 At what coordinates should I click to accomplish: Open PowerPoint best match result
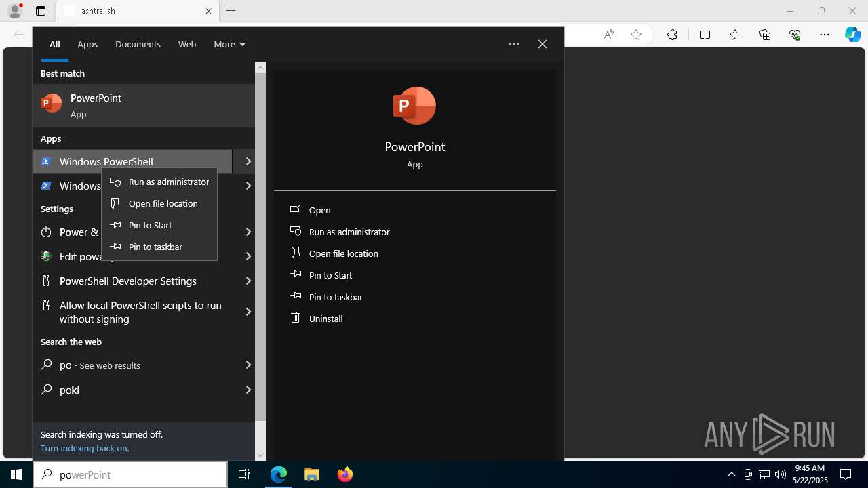(144, 106)
